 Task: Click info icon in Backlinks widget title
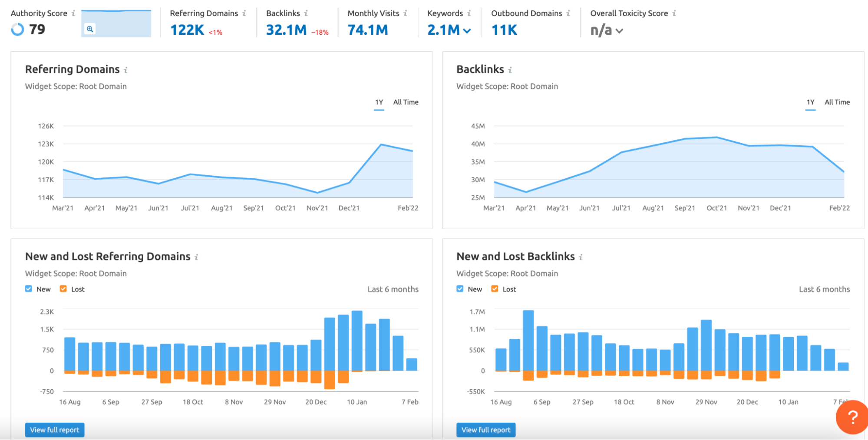click(510, 70)
